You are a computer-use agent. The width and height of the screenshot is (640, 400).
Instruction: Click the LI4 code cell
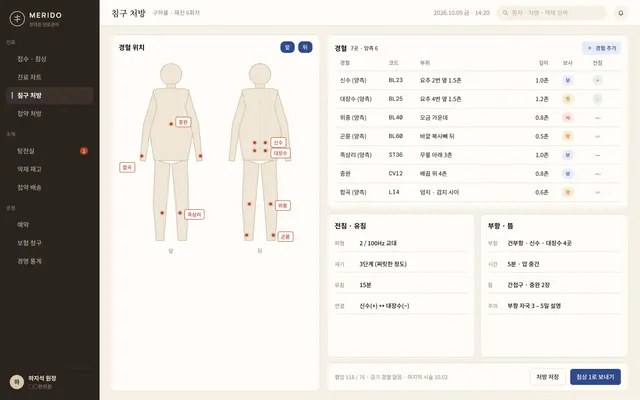pos(394,192)
